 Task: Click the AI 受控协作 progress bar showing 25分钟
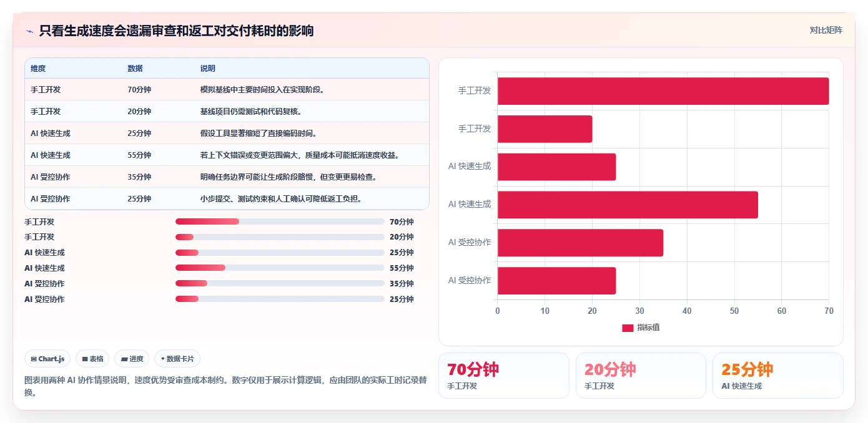(280, 299)
